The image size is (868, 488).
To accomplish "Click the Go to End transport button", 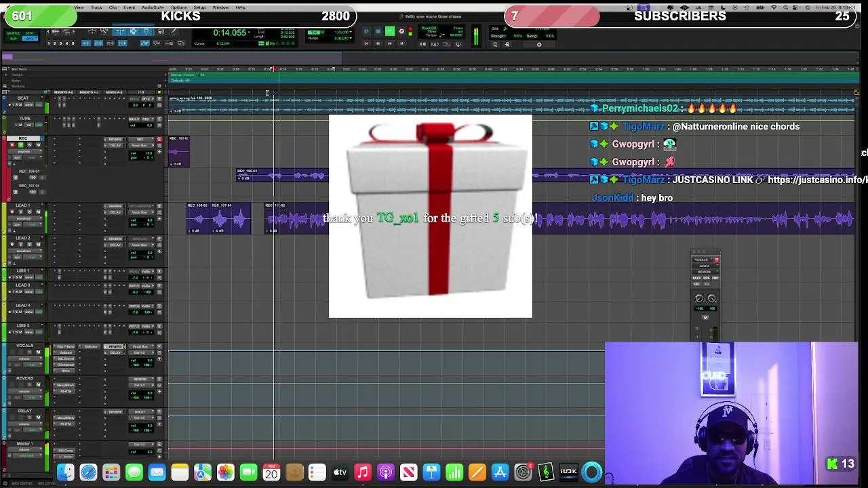I will click(401, 43).
